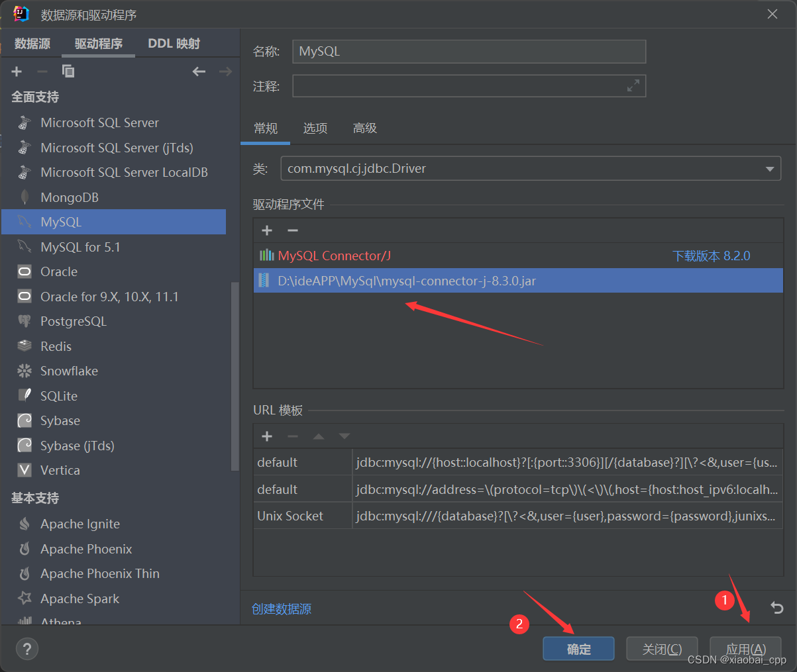
Task: Go forward with the right arrow icon
Action: pos(225,72)
